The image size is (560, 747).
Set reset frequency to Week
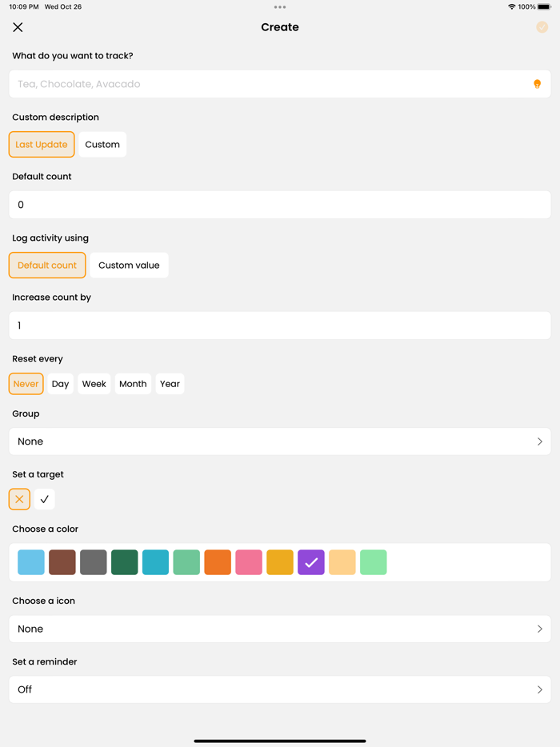pyautogui.click(x=94, y=383)
